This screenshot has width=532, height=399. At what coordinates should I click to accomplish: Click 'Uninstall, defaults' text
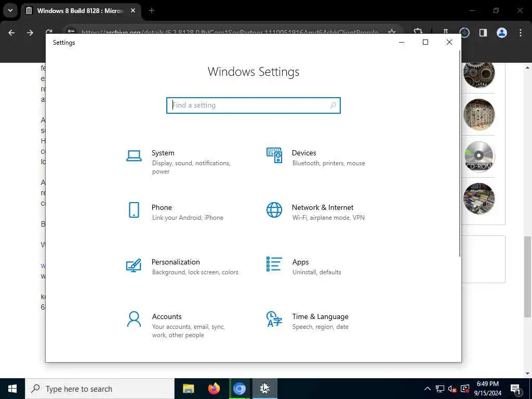[x=316, y=272]
